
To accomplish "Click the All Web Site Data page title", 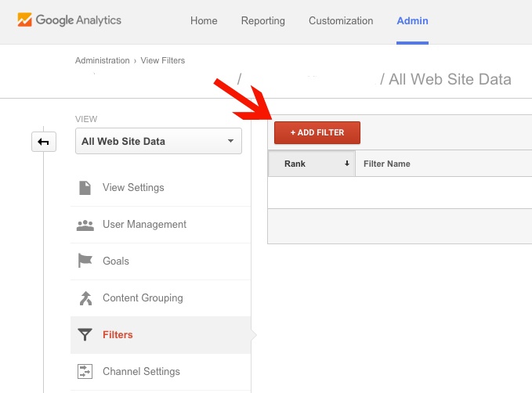I will click(451, 79).
